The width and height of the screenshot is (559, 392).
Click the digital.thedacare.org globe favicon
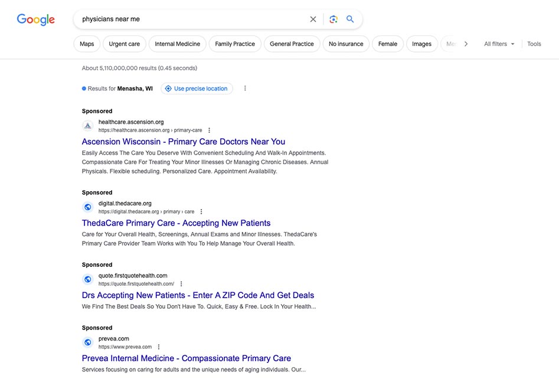point(88,207)
